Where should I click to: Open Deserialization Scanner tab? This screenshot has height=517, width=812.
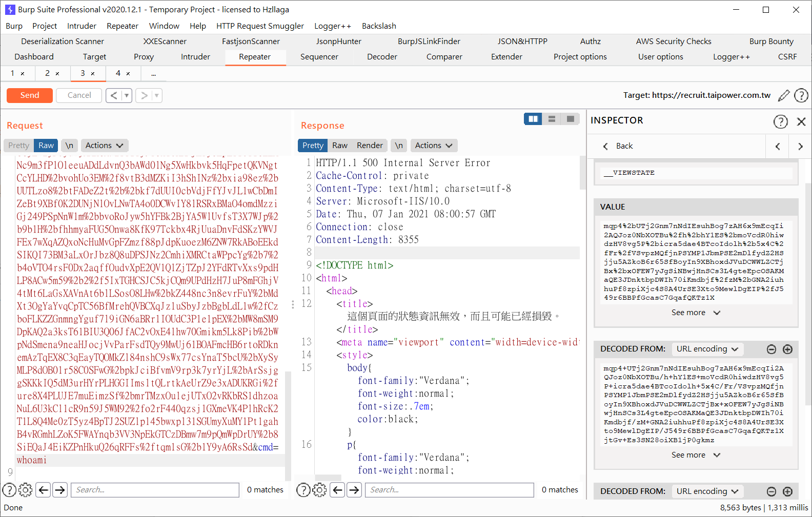[x=63, y=42]
